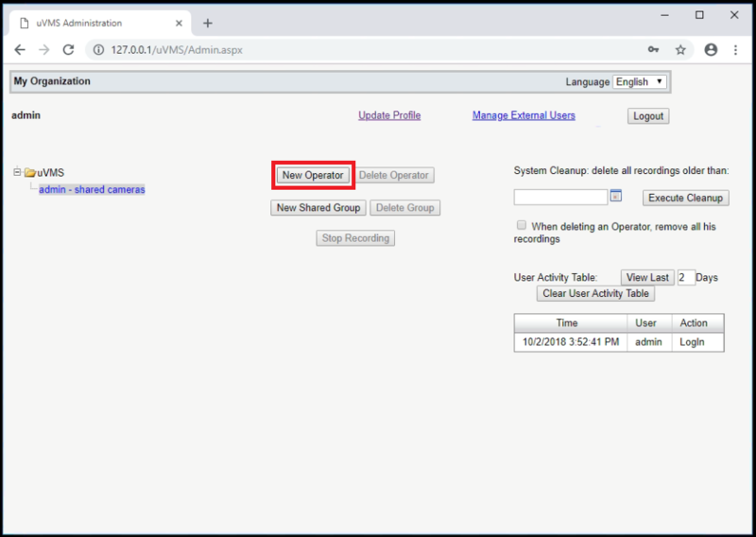This screenshot has width=756, height=537.
Task: Open the Manage External Users link
Action: pos(524,115)
